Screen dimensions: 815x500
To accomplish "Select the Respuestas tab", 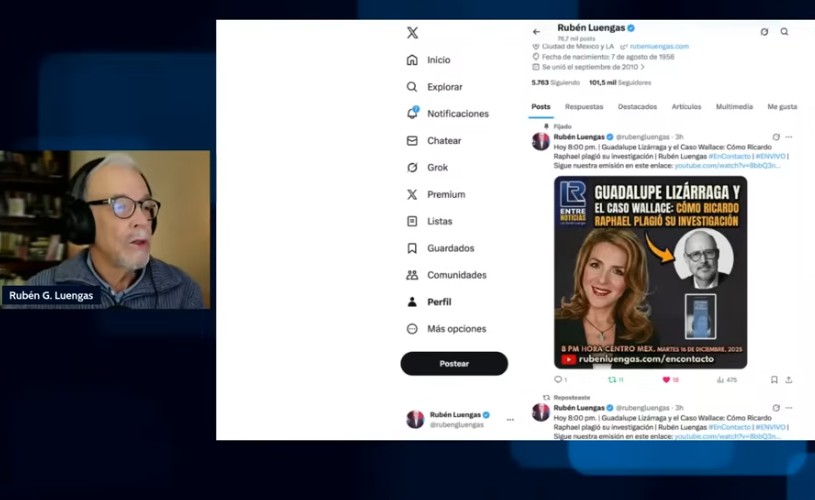I will coord(584,107).
